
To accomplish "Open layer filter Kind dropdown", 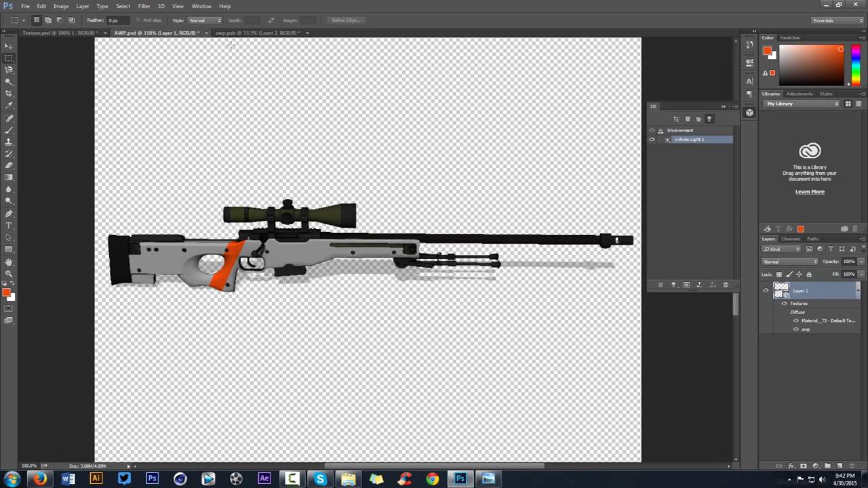I will (782, 249).
